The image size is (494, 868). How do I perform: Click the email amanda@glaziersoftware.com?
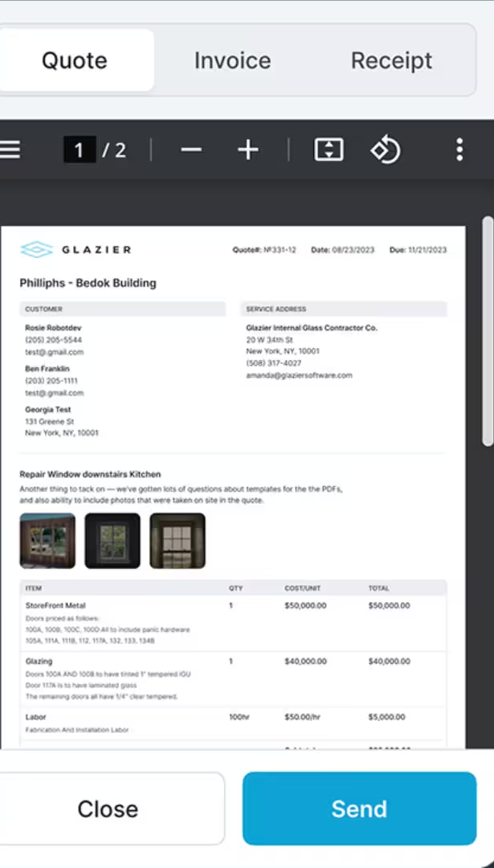click(300, 375)
